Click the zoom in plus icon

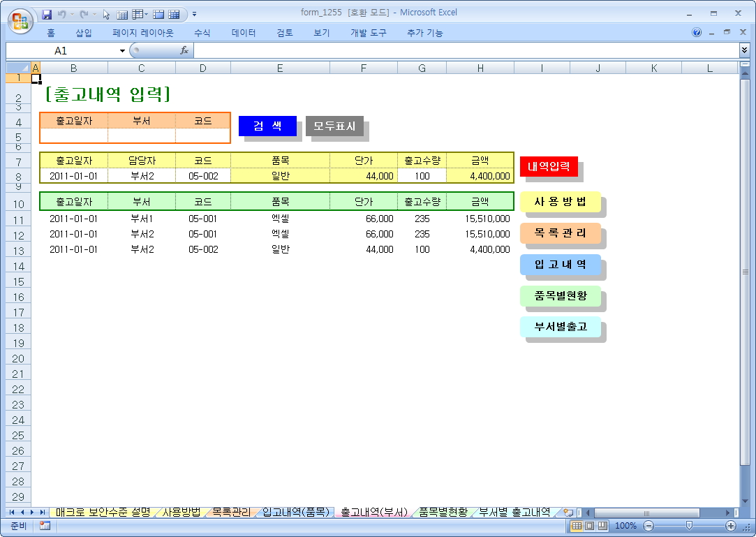point(731,525)
